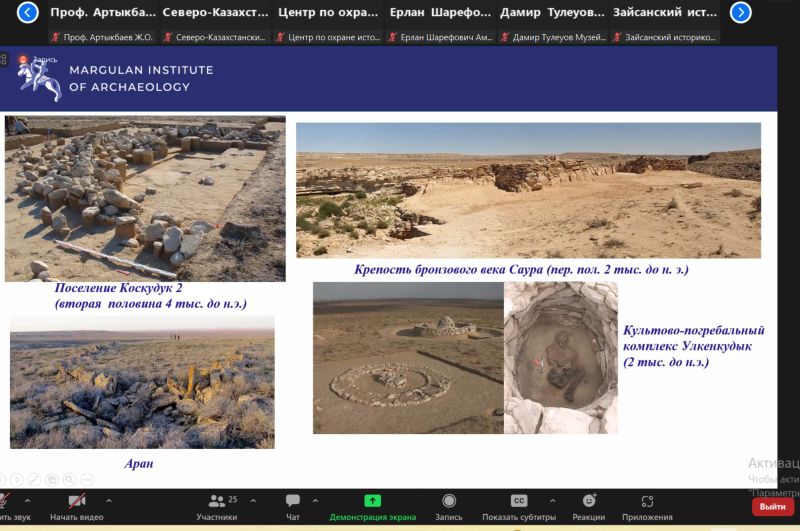This screenshot has width=800, height=531.
Task: Expand audio options arrow beside microphone
Action: 27,500
